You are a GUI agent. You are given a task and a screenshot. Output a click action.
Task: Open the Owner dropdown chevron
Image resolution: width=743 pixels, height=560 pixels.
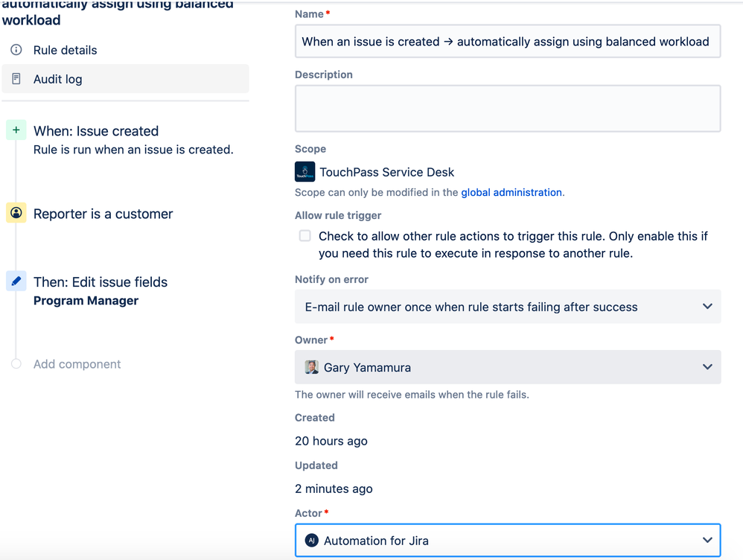pos(707,367)
